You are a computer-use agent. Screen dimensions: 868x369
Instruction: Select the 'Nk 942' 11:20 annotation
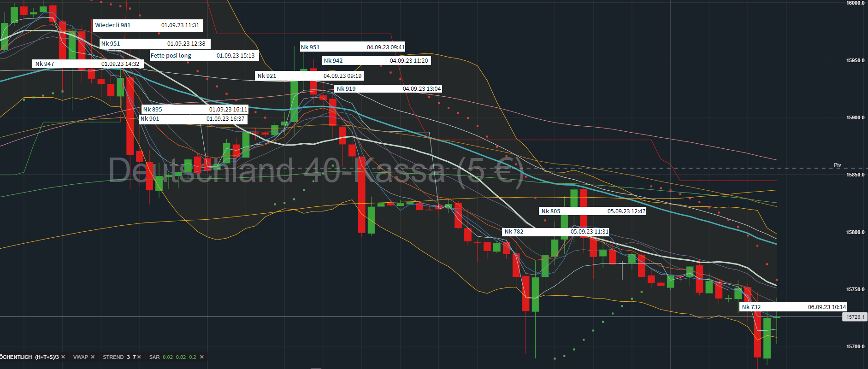(377, 61)
